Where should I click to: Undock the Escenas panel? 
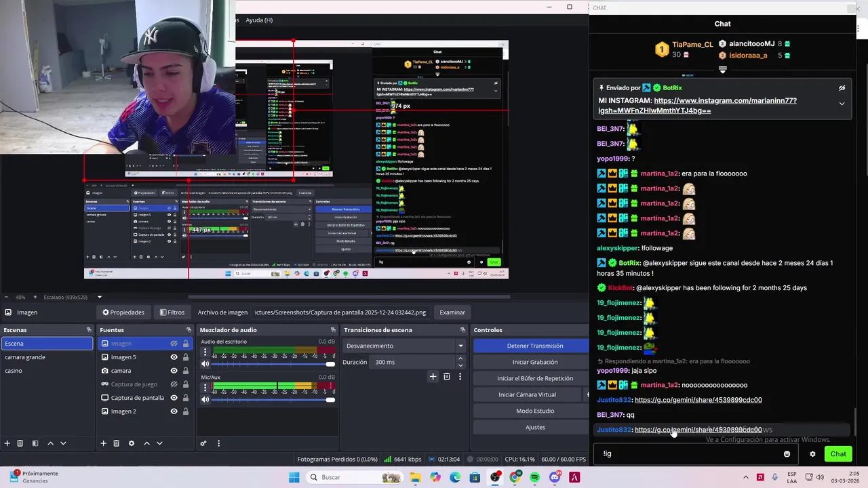(89, 330)
